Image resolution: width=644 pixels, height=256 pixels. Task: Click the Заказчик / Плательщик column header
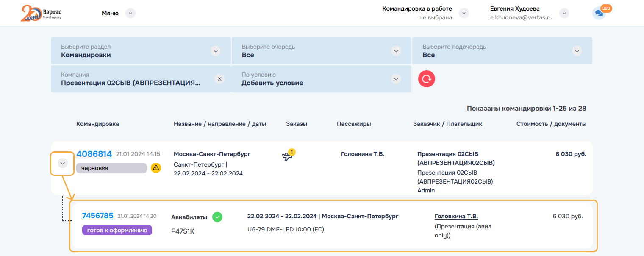click(x=447, y=124)
